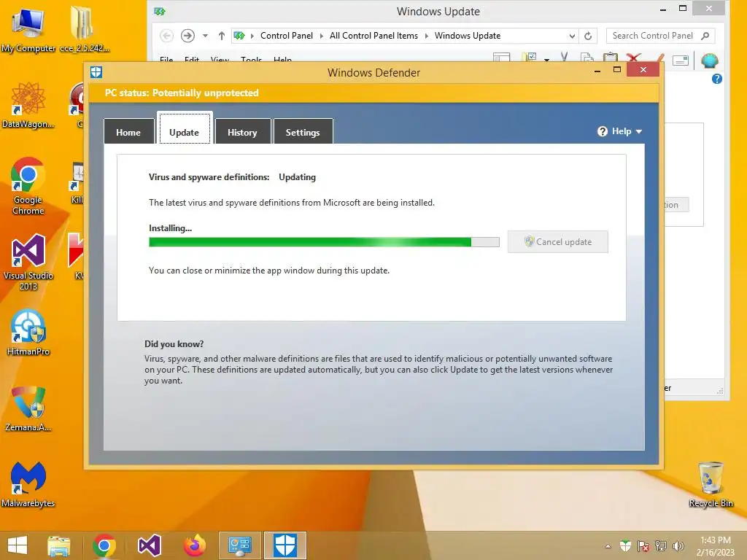Click the search magnifier icon in Control Panel
The image size is (747, 560).
(705, 36)
